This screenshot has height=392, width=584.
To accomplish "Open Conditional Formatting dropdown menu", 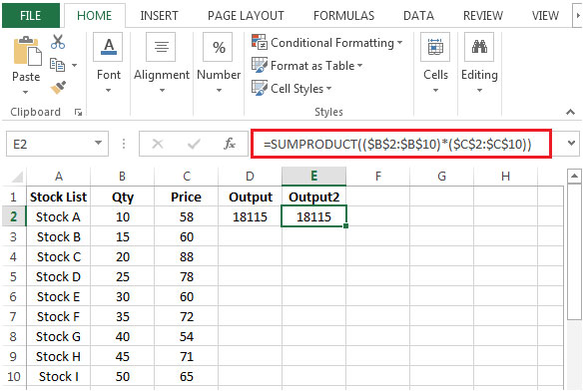I will [399, 43].
